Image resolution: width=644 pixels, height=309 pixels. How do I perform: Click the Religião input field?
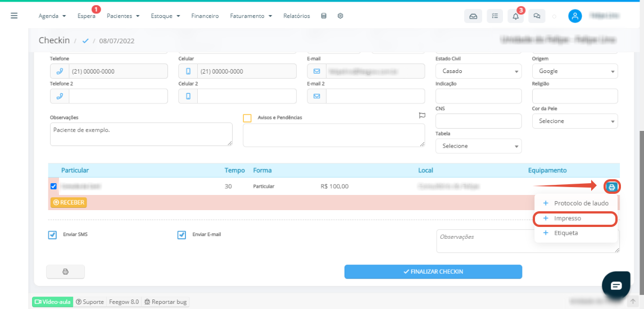click(x=575, y=96)
